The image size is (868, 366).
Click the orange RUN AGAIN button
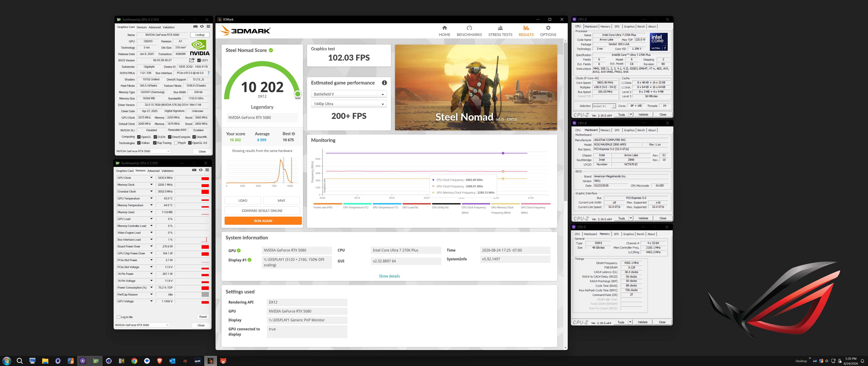pos(263,221)
